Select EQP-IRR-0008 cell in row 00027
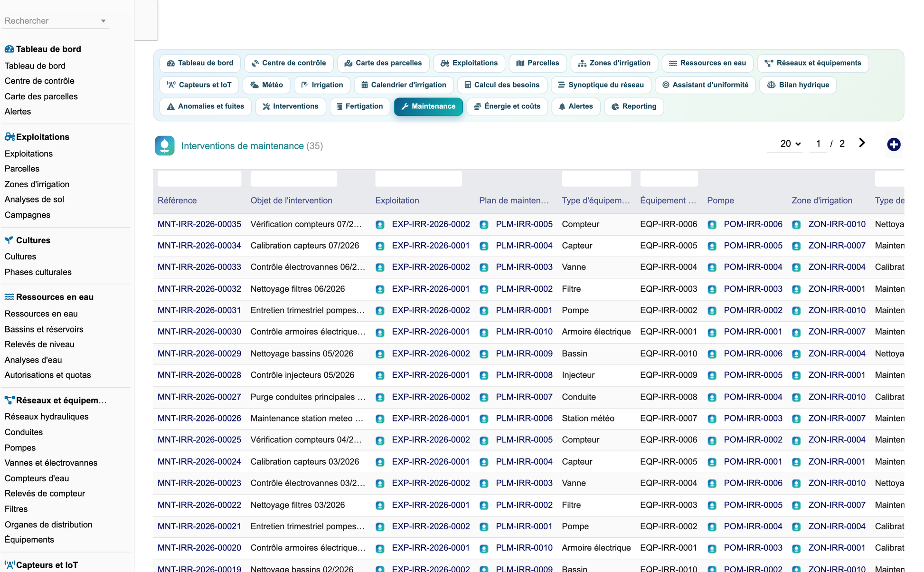This screenshot has width=924, height=572. [669, 397]
